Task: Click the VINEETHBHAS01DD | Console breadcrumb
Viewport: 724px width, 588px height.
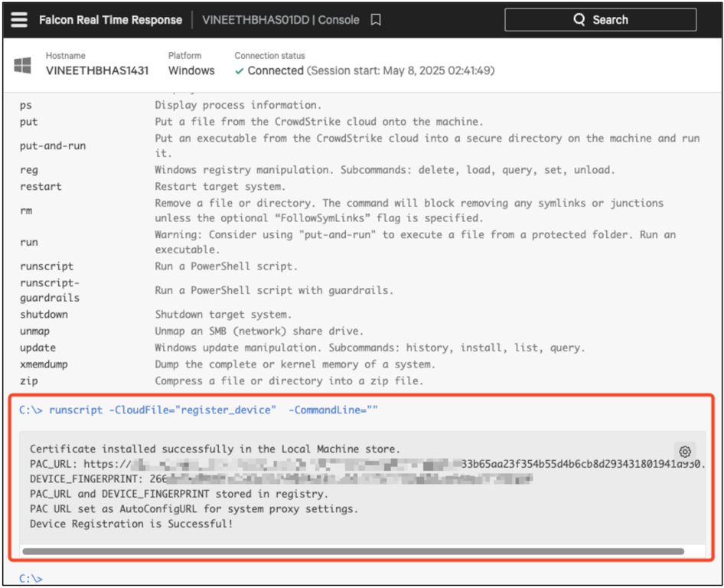Action: point(281,20)
